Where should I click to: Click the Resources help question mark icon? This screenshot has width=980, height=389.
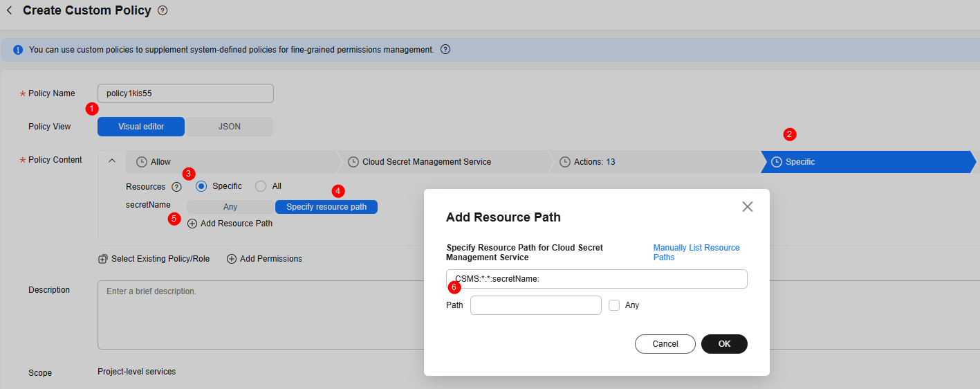pyautogui.click(x=176, y=187)
